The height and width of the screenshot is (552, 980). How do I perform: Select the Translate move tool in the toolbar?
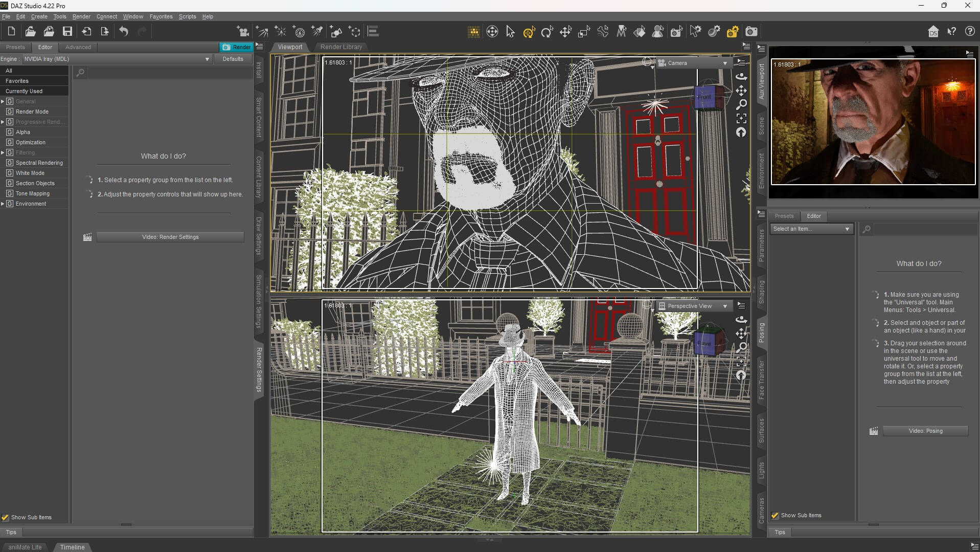coord(565,32)
